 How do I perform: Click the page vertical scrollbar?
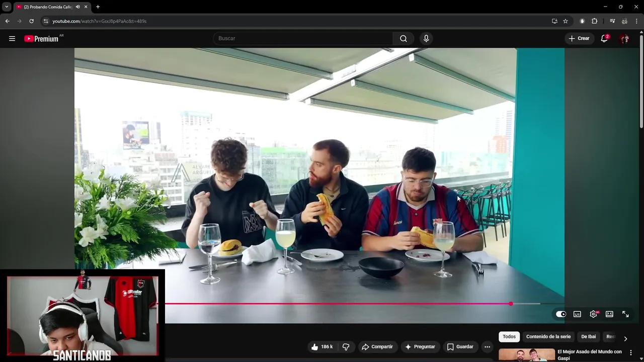[641, 80]
